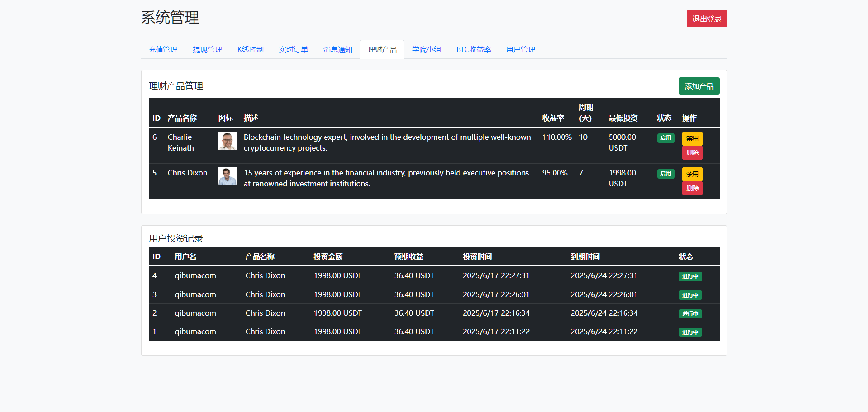
Task: Click the 进行中 badge on investment record 4
Action: pos(690,276)
